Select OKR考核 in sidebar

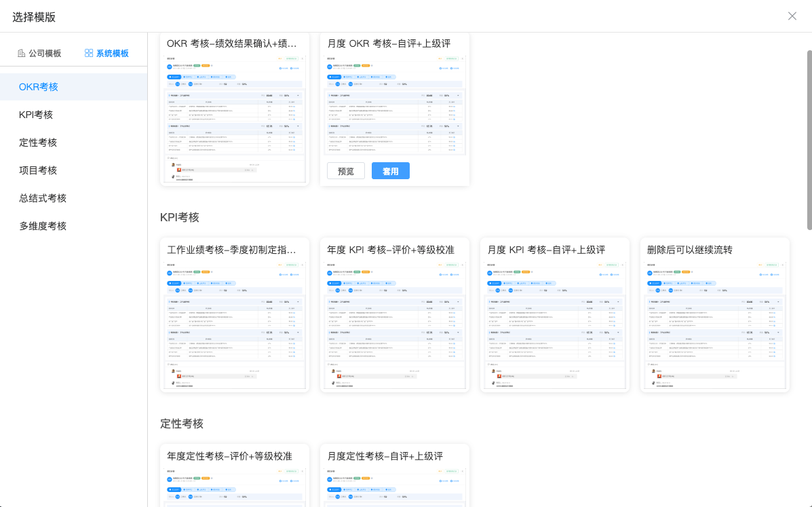click(39, 87)
